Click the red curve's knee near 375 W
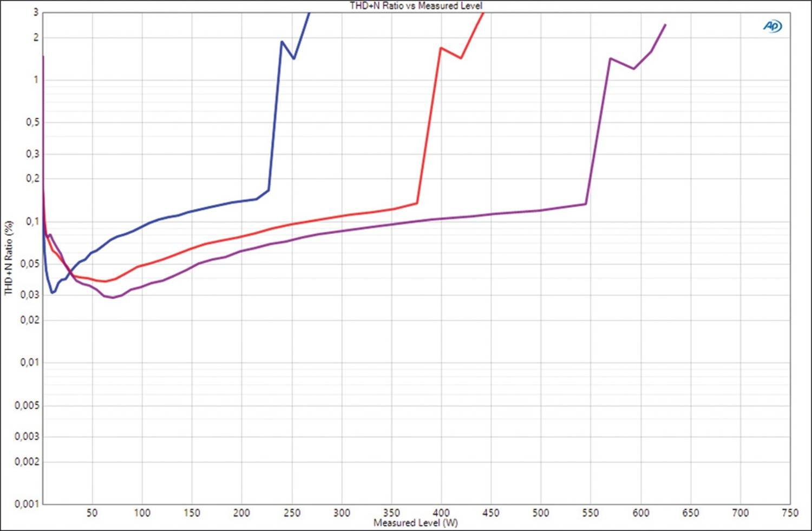This screenshot has width=812, height=531. (417, 203)
